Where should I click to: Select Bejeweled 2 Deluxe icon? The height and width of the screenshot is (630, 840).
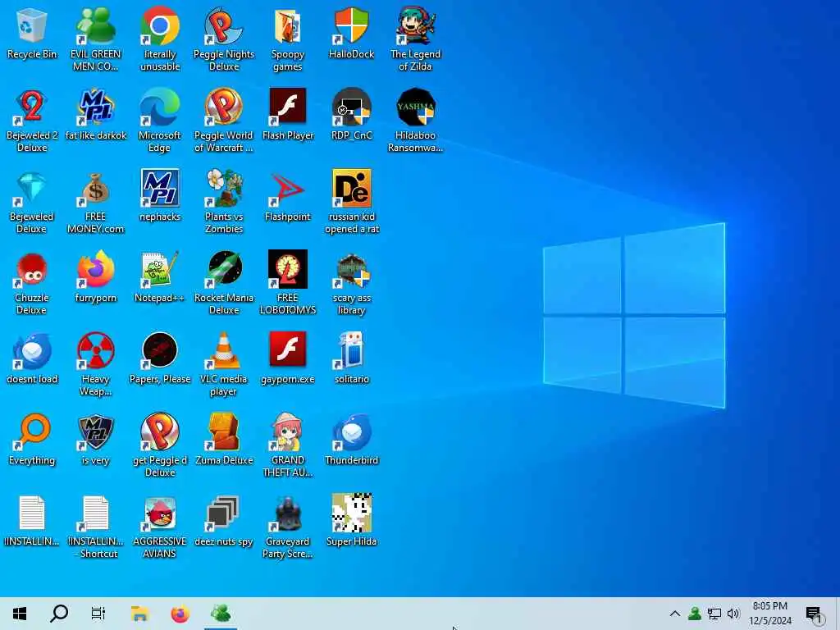pyautogui.click(x=32, y=121)
